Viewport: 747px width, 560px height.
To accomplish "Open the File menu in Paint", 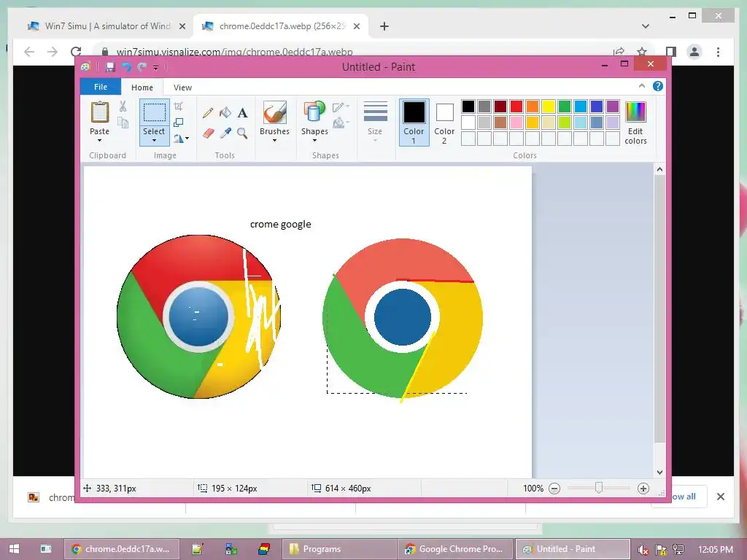I will 101,87.
